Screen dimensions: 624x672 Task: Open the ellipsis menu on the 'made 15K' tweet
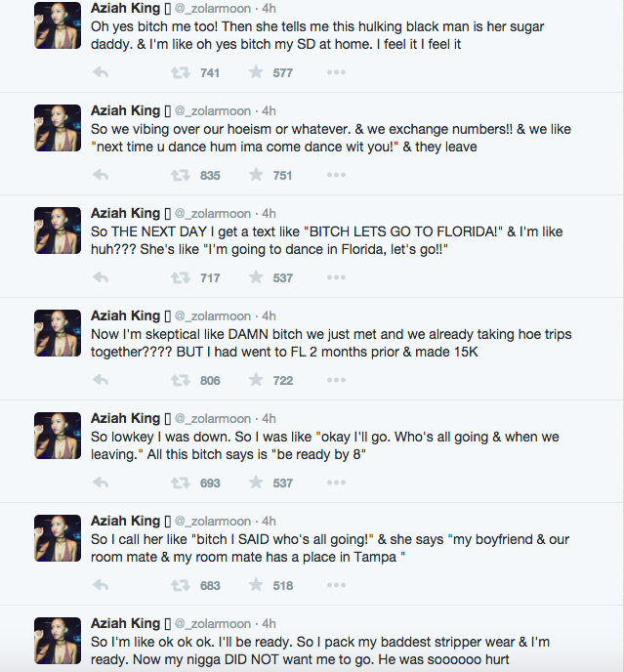[x=336, y=380]
